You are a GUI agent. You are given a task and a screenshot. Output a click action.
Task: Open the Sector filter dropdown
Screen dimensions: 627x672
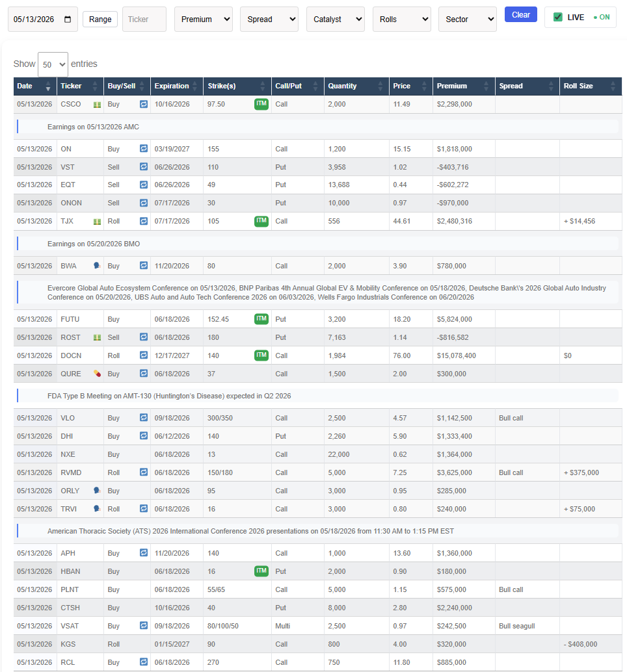pyautogui.click(x=468, y=19)
